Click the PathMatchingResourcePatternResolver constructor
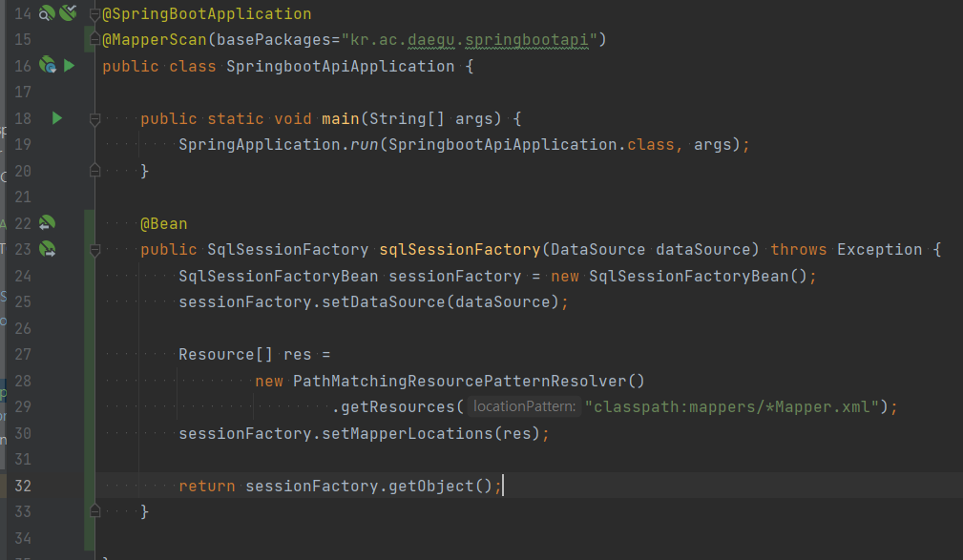963x560 pixels. click(459, 382)
